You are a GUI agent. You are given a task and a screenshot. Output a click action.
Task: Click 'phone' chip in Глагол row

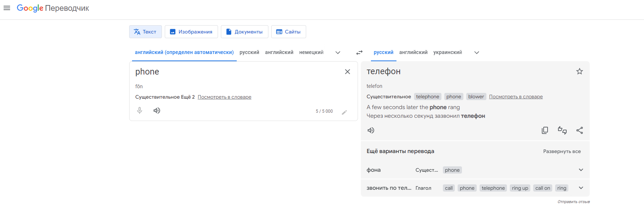point(467,188)
